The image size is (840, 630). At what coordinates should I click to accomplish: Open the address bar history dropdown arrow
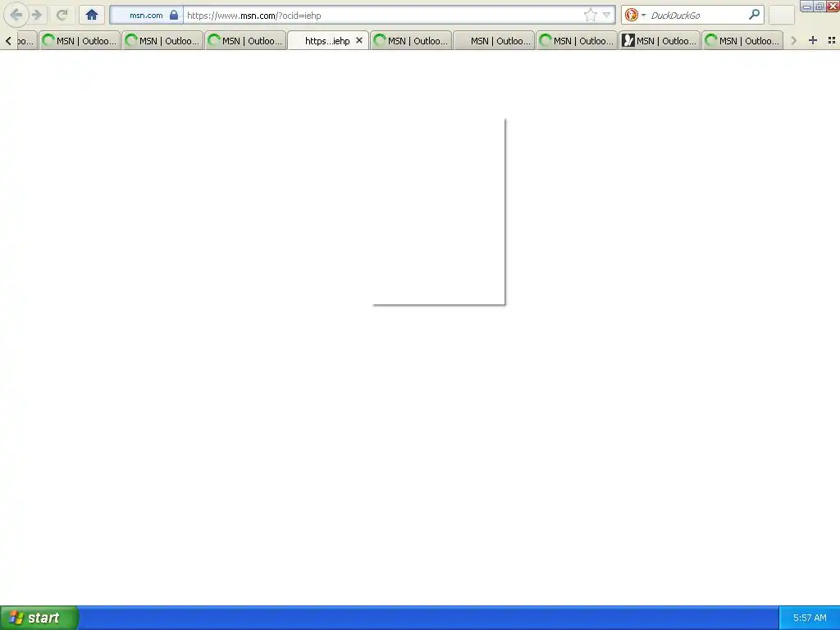(x=606, y=15)
